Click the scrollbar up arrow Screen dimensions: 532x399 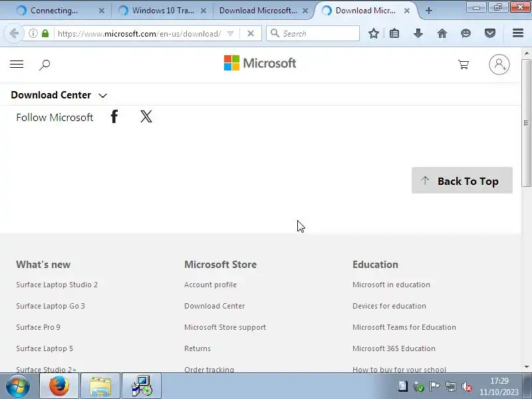click(526, 53)
